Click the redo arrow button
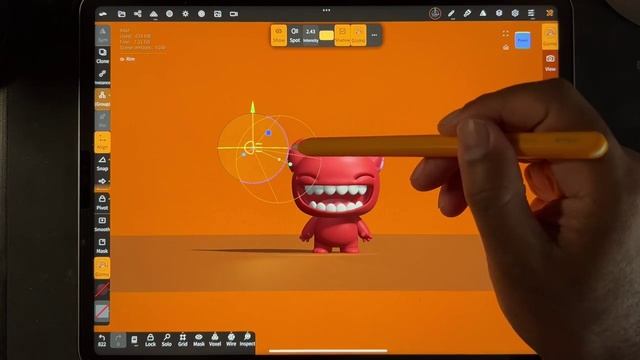The image size is (640, 360). (118, 340)
